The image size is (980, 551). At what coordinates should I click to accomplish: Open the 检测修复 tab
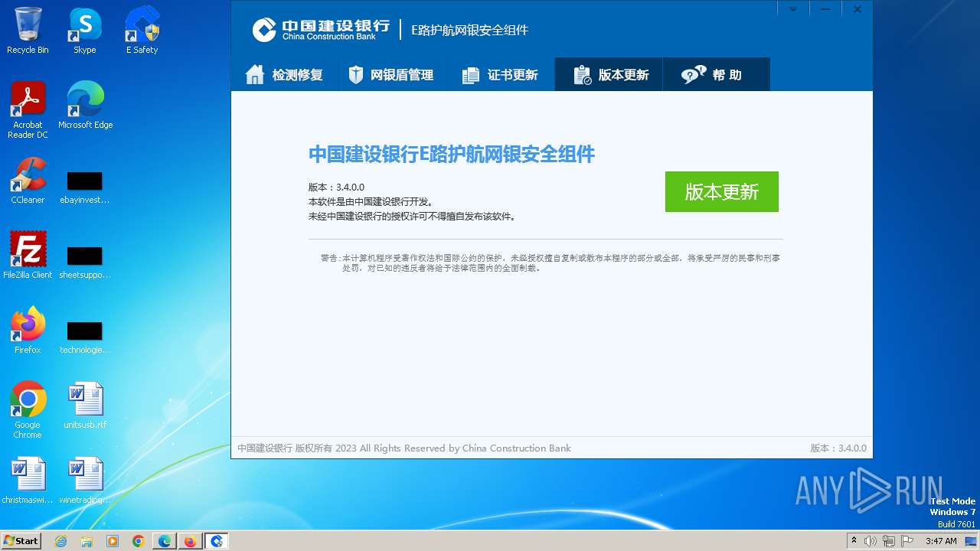tap(285, 75)
